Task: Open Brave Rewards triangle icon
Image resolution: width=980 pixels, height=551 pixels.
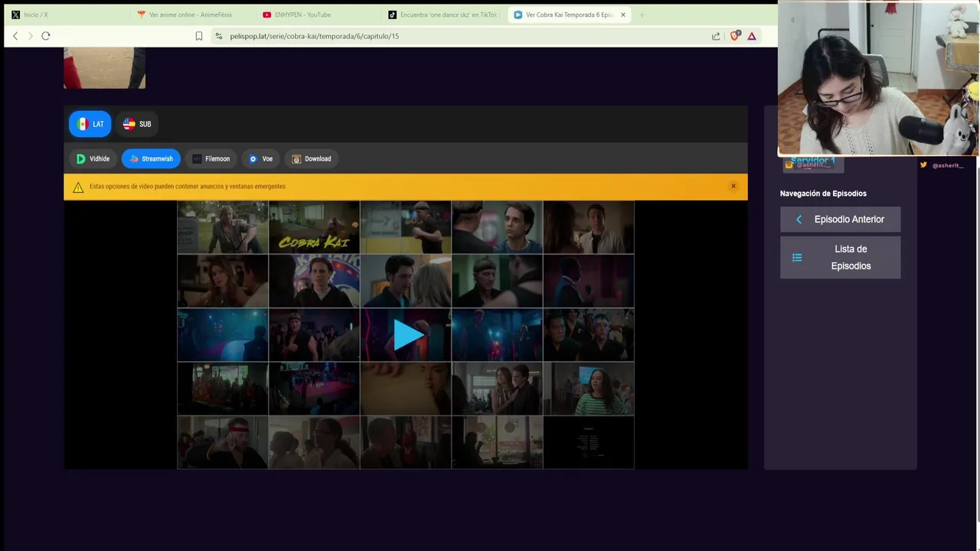Action: (x=752, y=36)
